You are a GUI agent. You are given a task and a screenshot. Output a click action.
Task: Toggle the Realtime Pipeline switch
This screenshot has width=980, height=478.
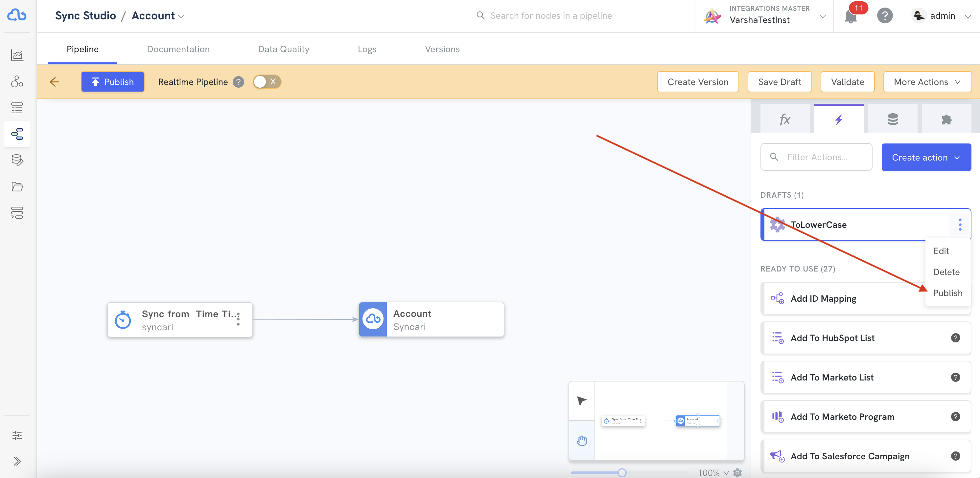click(x=267, y=82)
